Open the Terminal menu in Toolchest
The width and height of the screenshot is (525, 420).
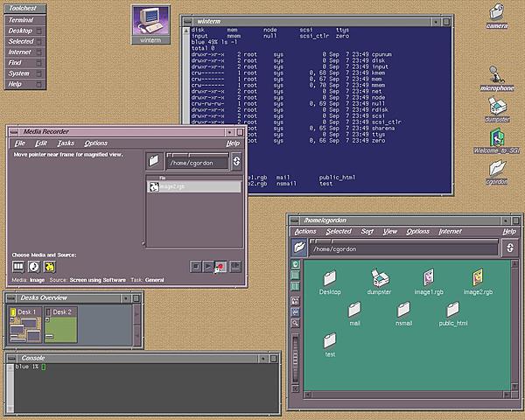pos(25,20)
